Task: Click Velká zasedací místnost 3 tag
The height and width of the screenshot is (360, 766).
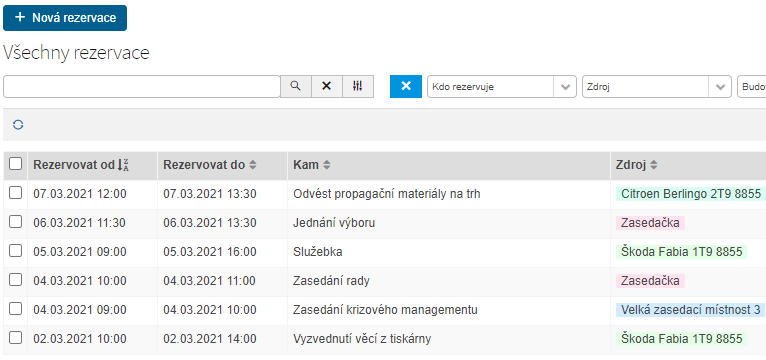Action: pos(691,310)
